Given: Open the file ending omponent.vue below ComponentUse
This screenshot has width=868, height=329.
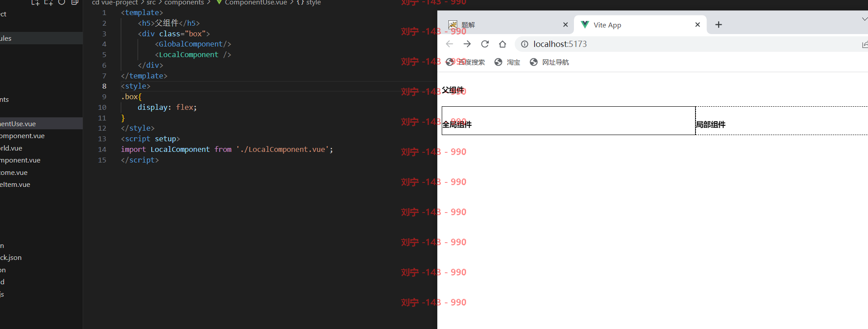Looking at the screenshot, I should tap(41, 136).
